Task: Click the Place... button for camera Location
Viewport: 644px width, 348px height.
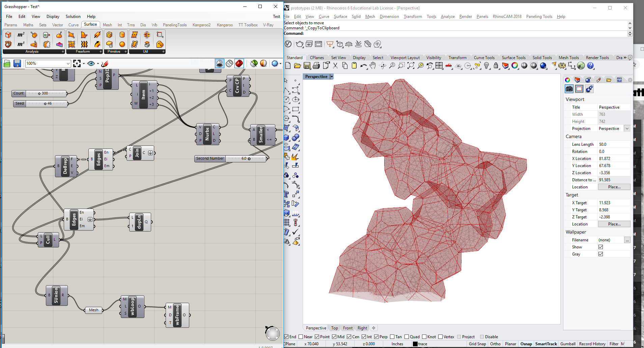Action: (614, 187)
